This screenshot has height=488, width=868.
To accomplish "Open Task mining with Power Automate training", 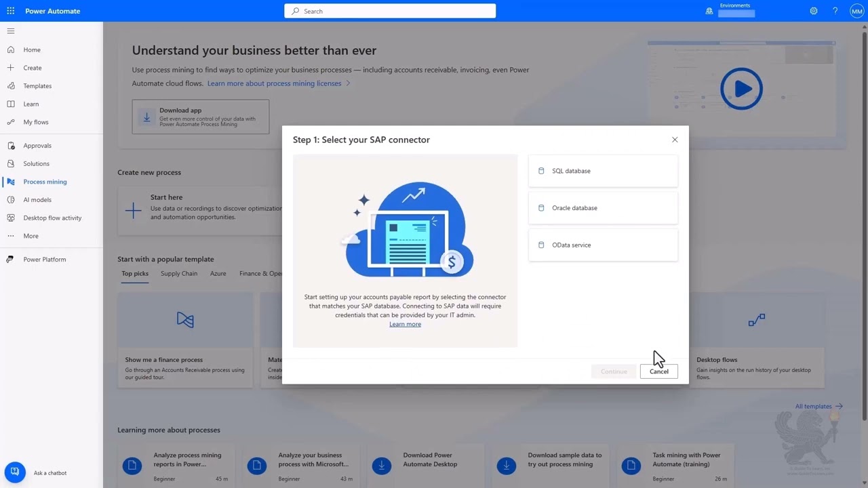I will (675, 466).
